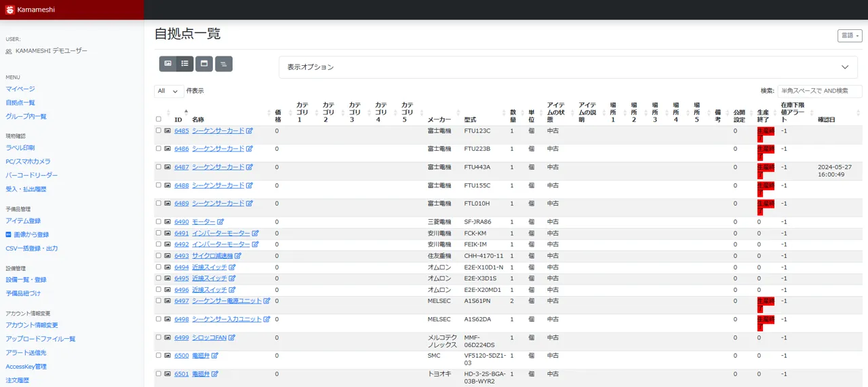Screen dimensions: 868x387
Task: Open CSV一括登録・出力 in sidebar menu
Action: coord(32,248)
